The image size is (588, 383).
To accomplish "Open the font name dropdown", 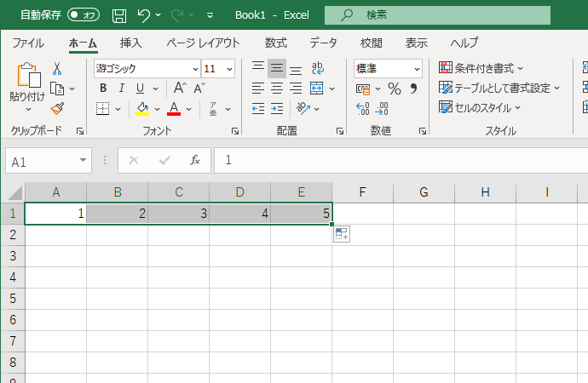I will tap(194, 68).
